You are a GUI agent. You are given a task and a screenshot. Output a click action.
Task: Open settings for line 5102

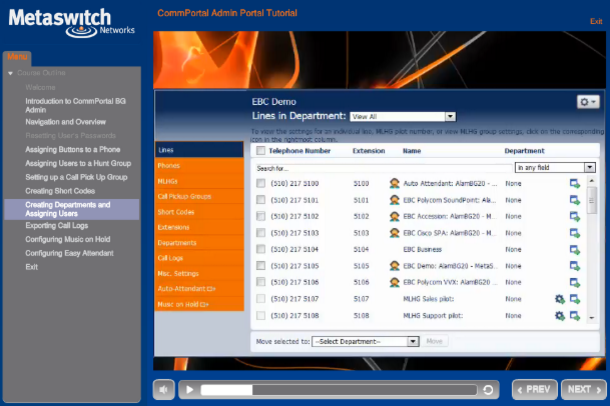click(575, 216)
